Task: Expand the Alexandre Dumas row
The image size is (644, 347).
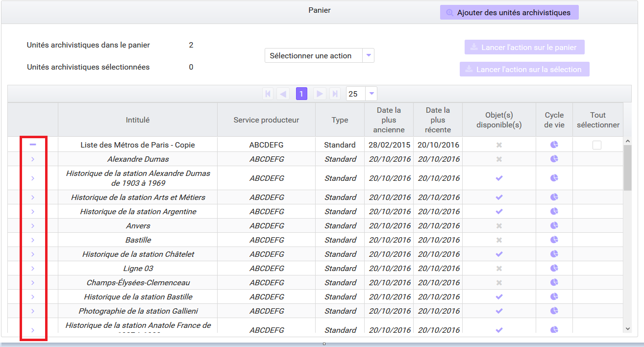Action: (x=33, y=159)
